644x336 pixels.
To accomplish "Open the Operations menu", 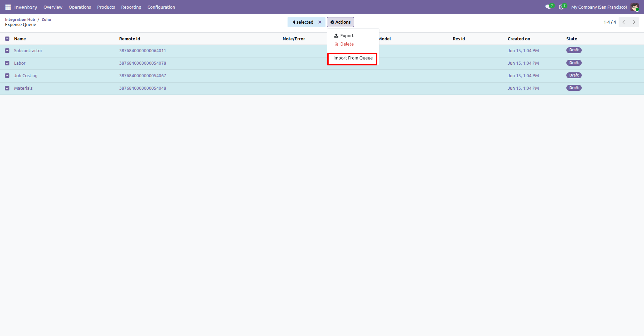I will (80, 7).
